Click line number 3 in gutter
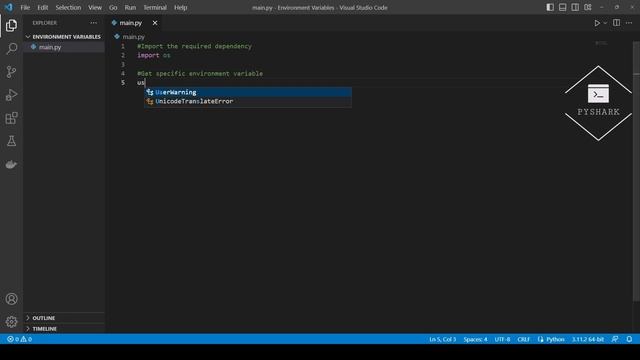 click(x=123, y=64)
